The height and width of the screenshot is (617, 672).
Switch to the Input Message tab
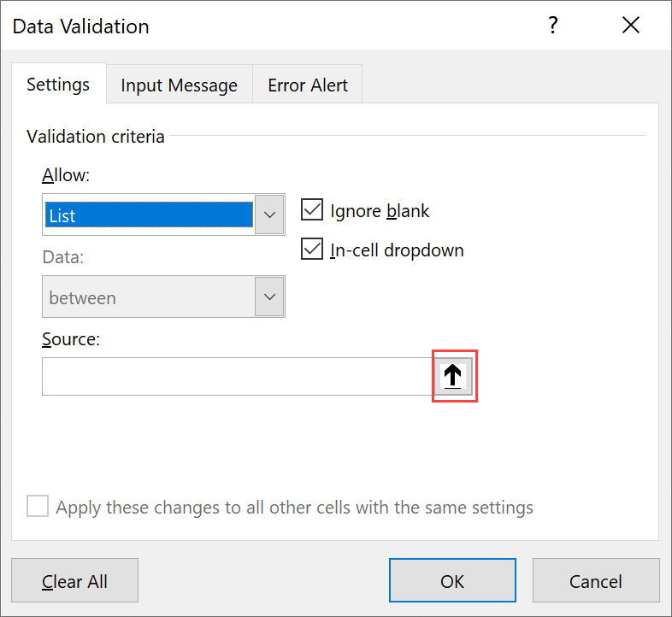(x=180, y=85)
